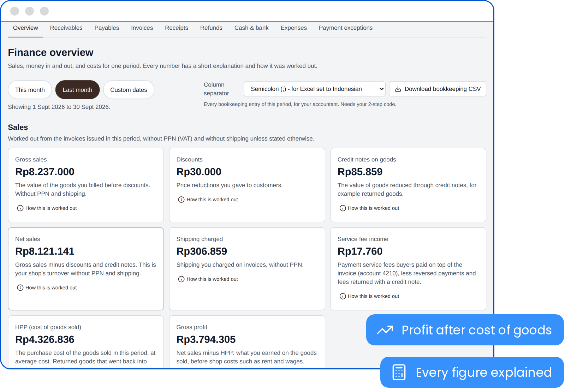Open the Cash & bank tab

pos(251,28)
